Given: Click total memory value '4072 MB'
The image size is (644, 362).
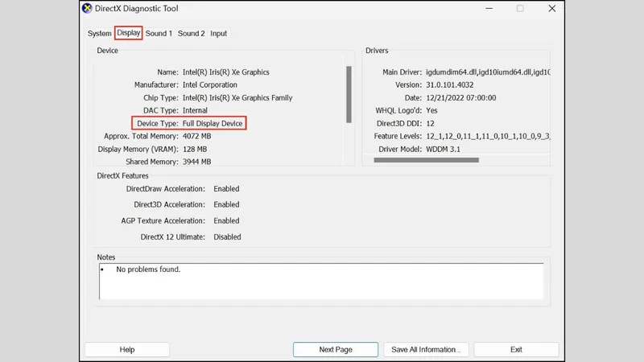Looking at the screenshot, I should pos(196,136).
